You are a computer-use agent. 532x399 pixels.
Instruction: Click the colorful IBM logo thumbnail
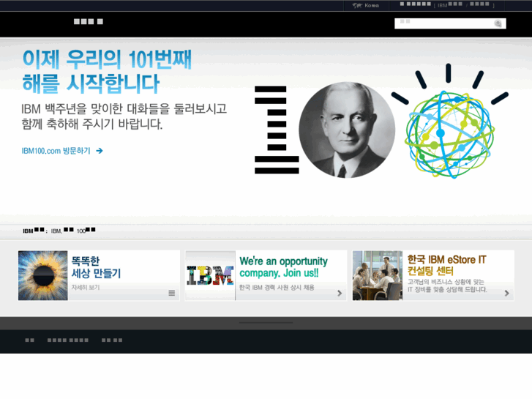(x=210, y=275)
